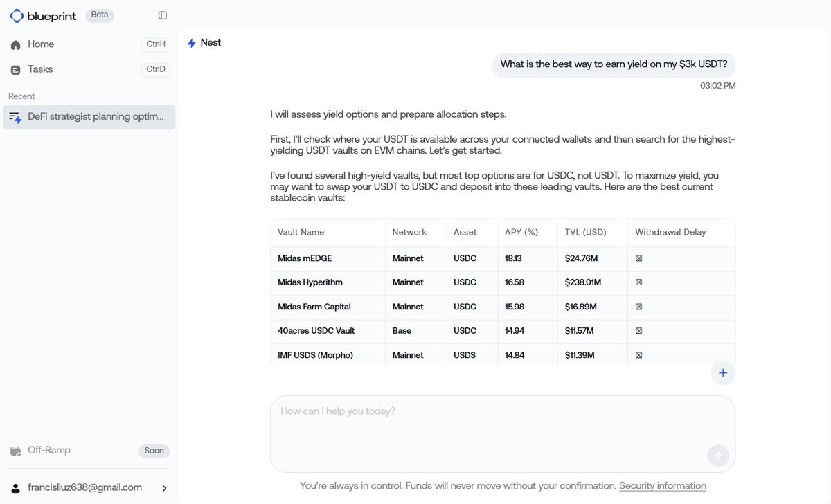Screen dimensions: 831x504
Task: Open the Security information link
Action: point(663,486)
